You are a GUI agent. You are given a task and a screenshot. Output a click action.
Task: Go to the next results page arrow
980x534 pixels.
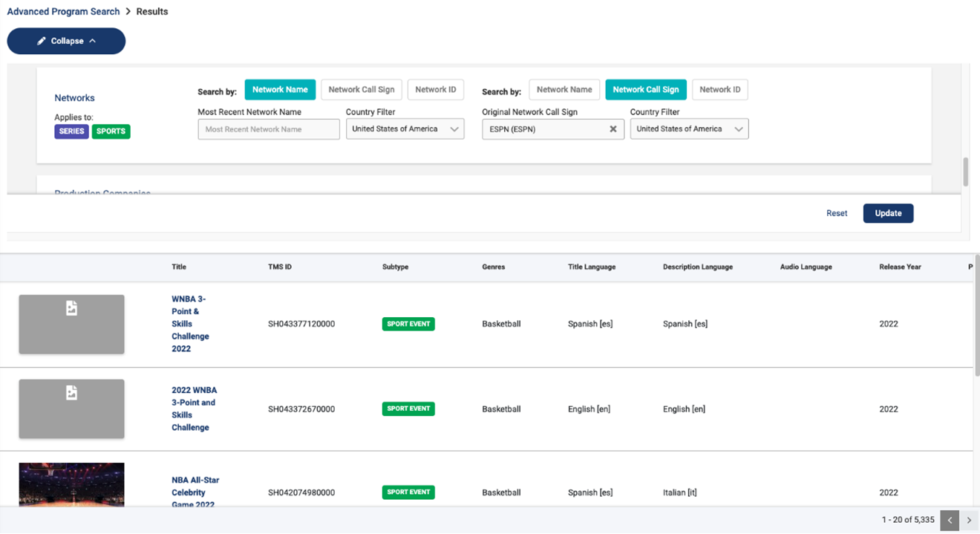point(969,521)
